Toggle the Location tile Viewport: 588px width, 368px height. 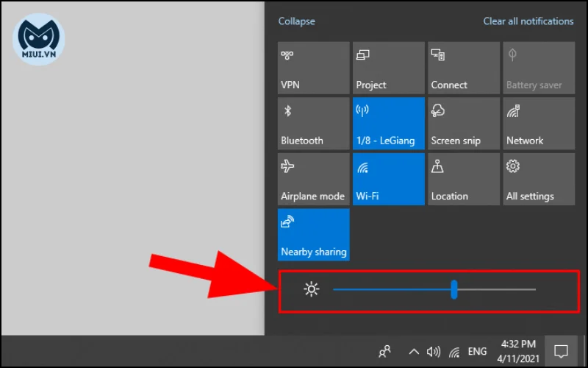pyautogui.click(x=464, y=179)
